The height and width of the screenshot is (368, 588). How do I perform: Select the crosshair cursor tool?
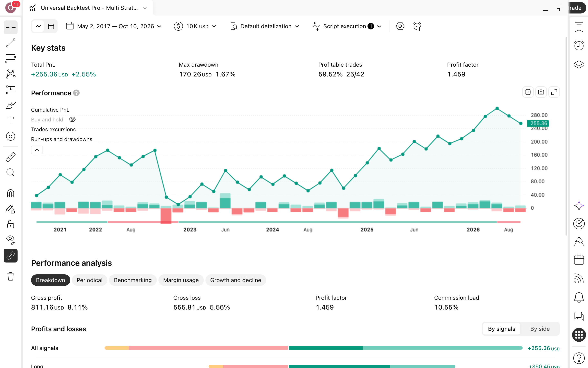click(x=11, y=28)
